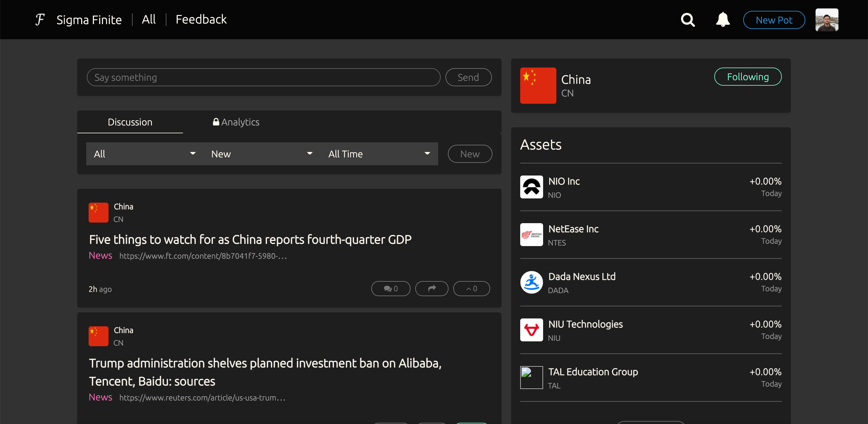
Task: Click the News tag on GDP post
Action: click(x=100, y=255)
